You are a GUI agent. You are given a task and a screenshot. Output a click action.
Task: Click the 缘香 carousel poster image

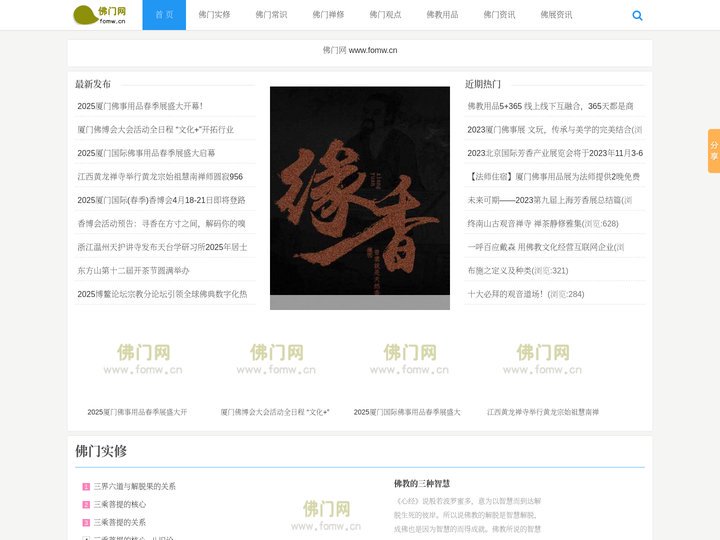pos(360,197)
